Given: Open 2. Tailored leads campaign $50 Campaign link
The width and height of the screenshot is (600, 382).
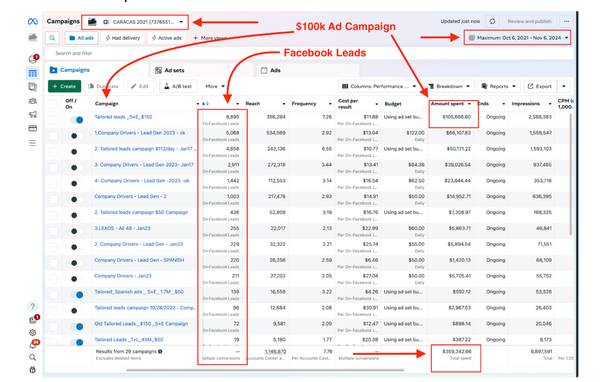Looking at the screenshot, I should pyautogui.click(x=141, y=212).
